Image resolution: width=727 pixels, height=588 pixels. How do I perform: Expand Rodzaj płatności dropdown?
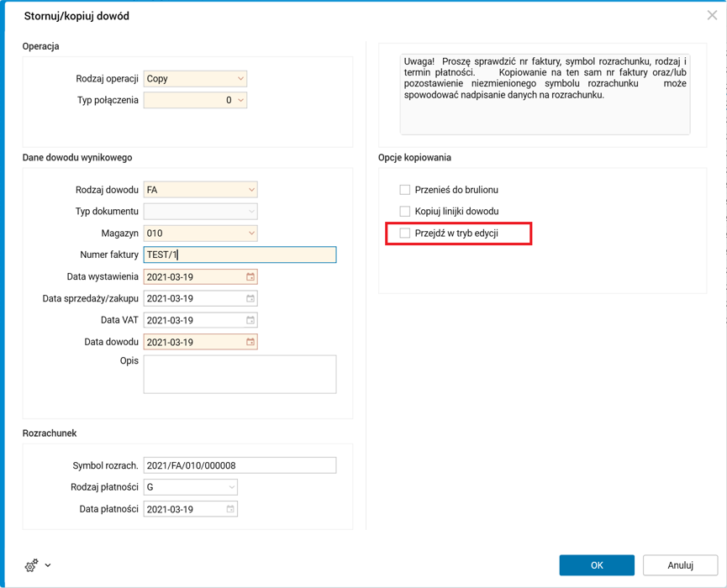[231, 487]
